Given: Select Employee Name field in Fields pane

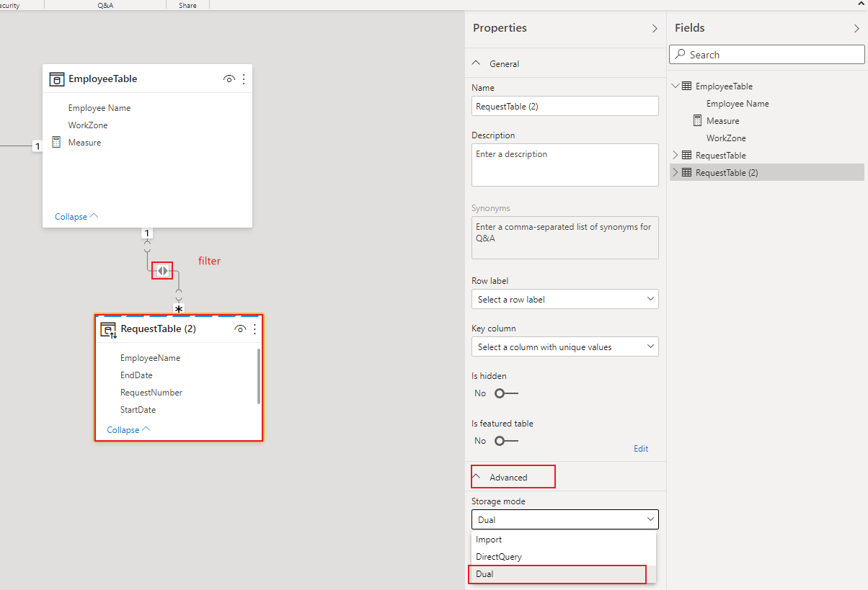Looking at the screenshot, I should [x=738, y=104].
